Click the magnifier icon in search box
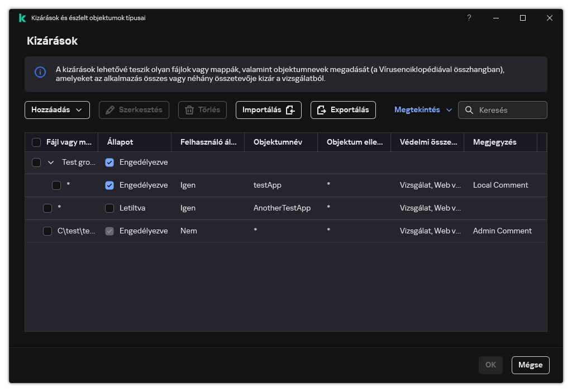This screenshot has width=572, height=392. coord(469,110)
